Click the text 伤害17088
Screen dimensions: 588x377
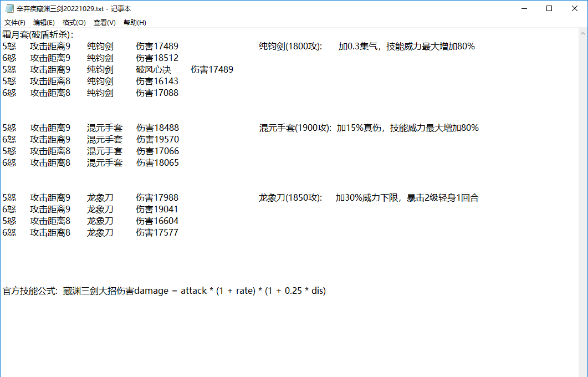(157, 93)
